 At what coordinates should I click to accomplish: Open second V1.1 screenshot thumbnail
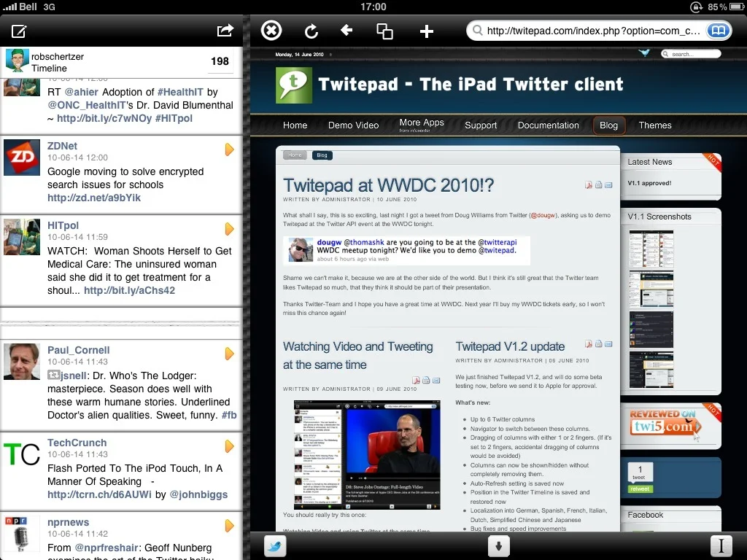coord(651,289)
